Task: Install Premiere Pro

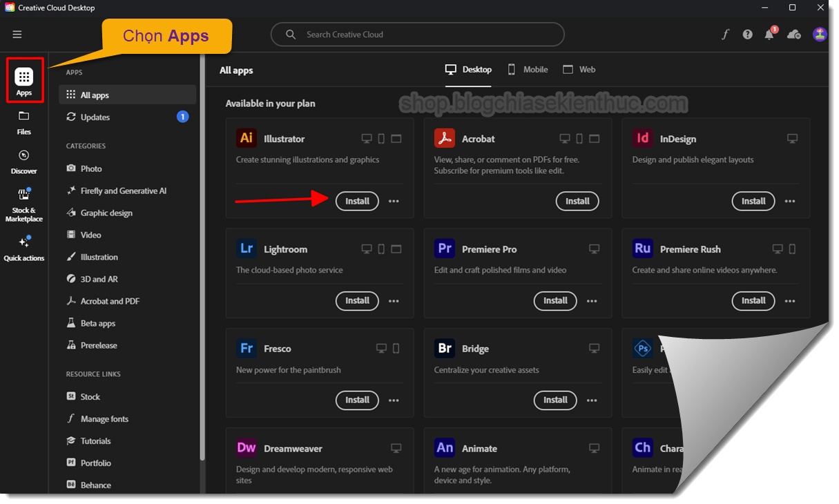Action: (x=555, y=300)
